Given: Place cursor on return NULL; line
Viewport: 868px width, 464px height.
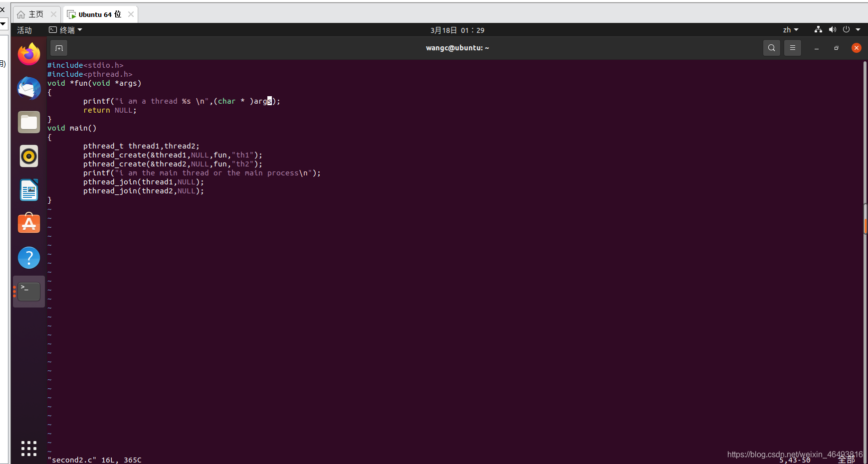Looking at the screenshot, I should click(x=110, y=110).
